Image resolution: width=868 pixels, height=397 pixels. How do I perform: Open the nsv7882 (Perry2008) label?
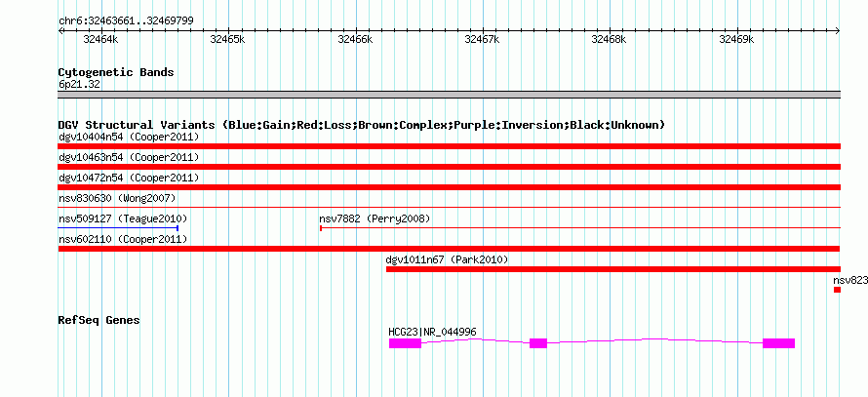(375, 218)
